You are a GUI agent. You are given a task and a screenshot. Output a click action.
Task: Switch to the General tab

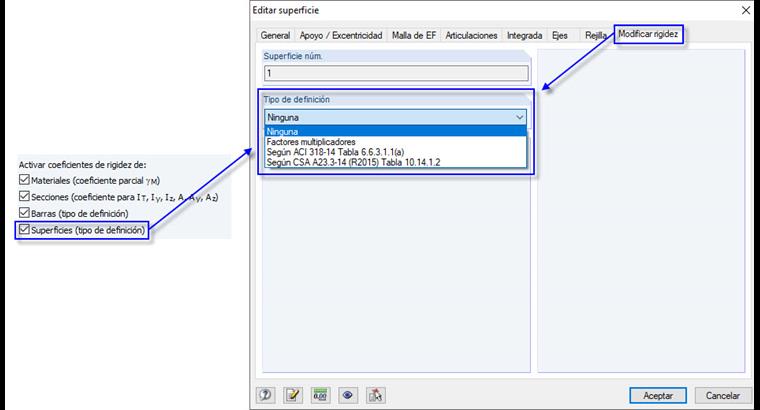[x=275, y=35]
